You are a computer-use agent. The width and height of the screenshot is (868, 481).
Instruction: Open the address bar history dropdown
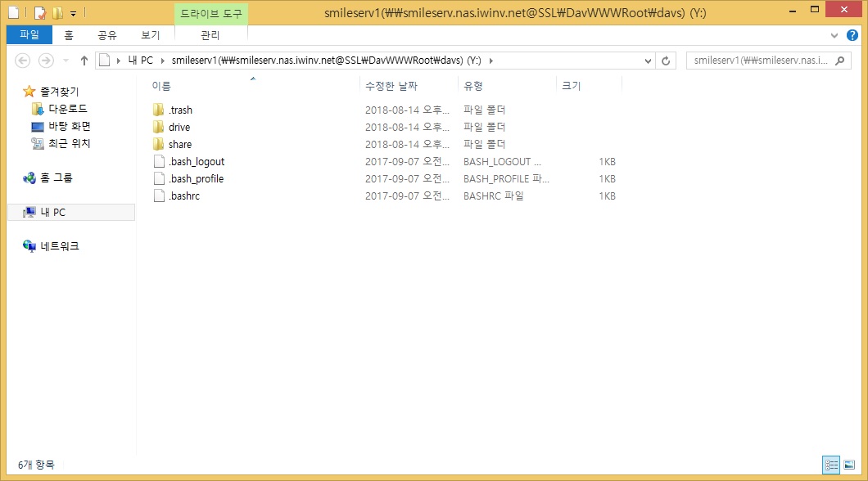pyautogui.click(x=648, y=61)
